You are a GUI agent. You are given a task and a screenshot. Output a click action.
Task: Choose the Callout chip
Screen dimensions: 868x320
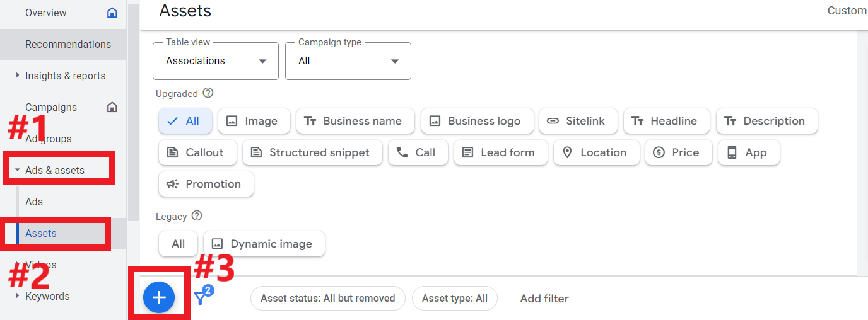[197, 152]
